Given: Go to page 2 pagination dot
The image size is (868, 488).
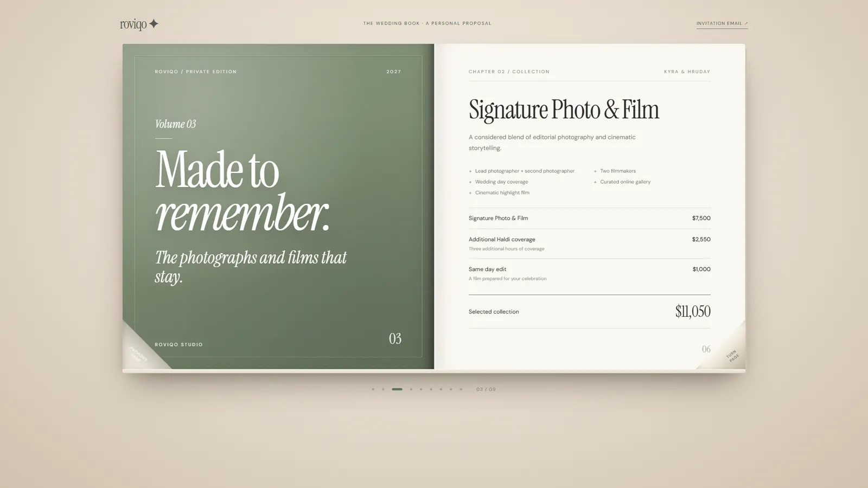Looking at the screenshot, I should (x=383, y=389).
